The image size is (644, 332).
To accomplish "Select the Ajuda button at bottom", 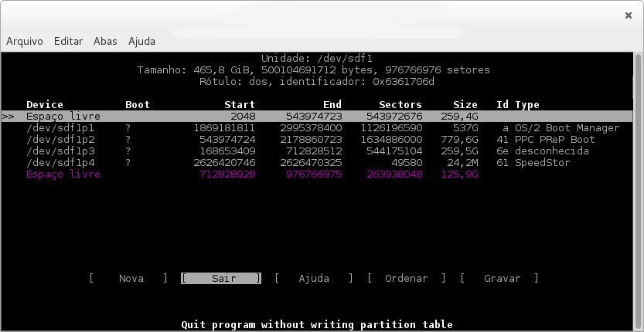I will (314, 279).
